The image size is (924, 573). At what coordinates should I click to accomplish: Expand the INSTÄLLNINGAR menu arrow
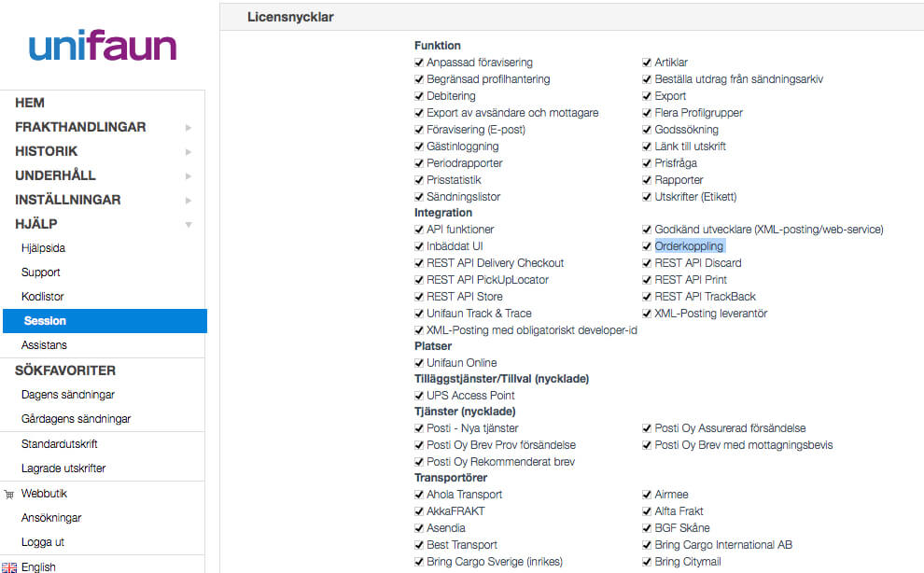coord(188,200)
